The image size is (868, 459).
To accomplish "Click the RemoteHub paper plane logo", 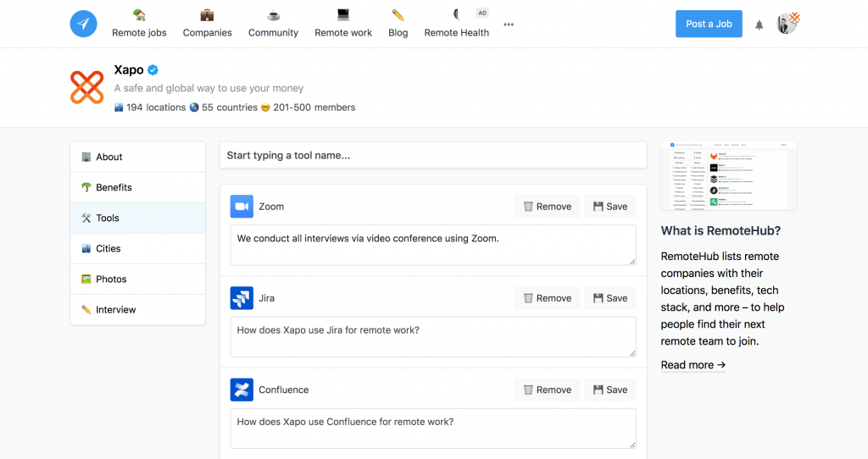I will (83, 24).
